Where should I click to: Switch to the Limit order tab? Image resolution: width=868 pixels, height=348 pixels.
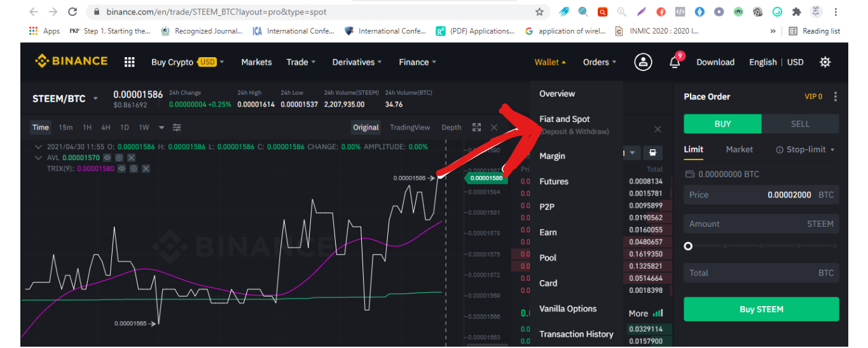(x=693, y=149)
